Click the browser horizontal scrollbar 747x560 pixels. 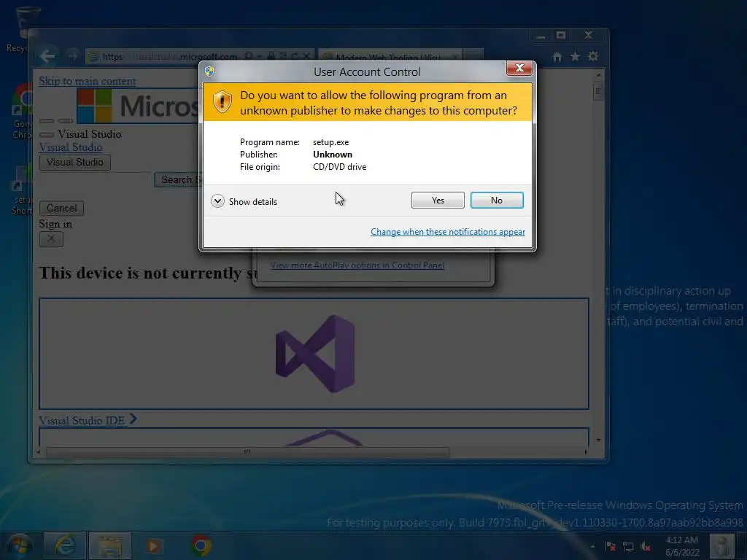(247, 452)
